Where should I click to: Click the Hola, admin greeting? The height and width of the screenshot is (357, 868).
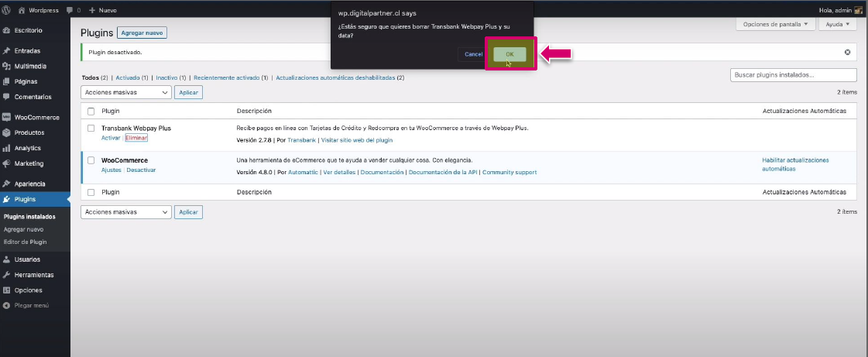835,10
